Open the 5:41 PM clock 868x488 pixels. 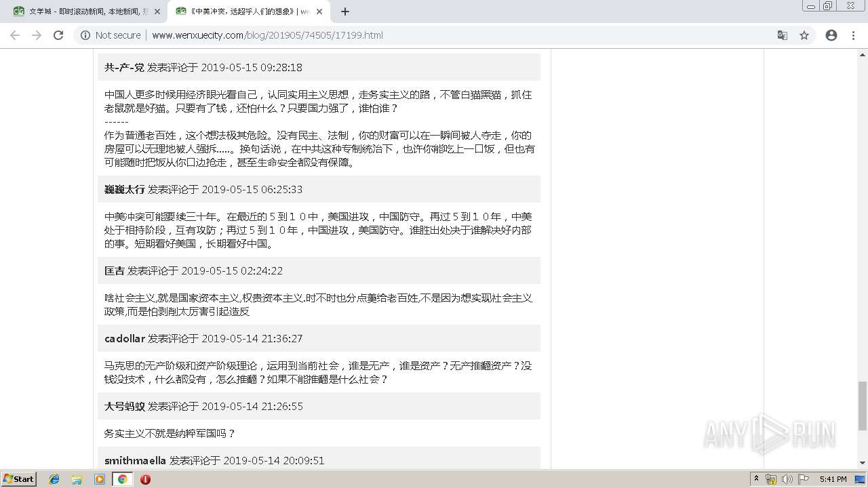tap(833, 479)
